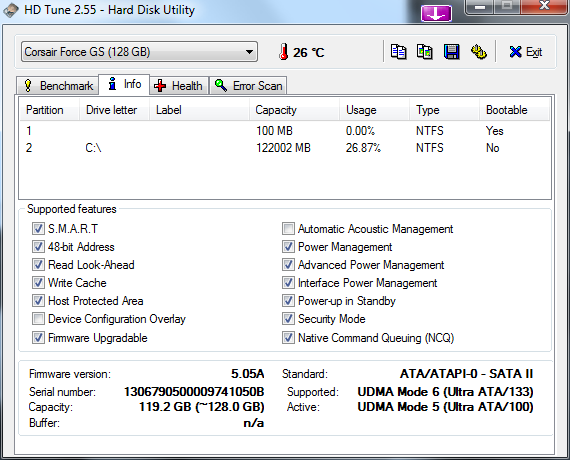Image resolution: width=570 pixels, height=460 pixels.
Task: Click the 26 °C temperature reading
Action: pyautogui.click(x=309, y=52)
